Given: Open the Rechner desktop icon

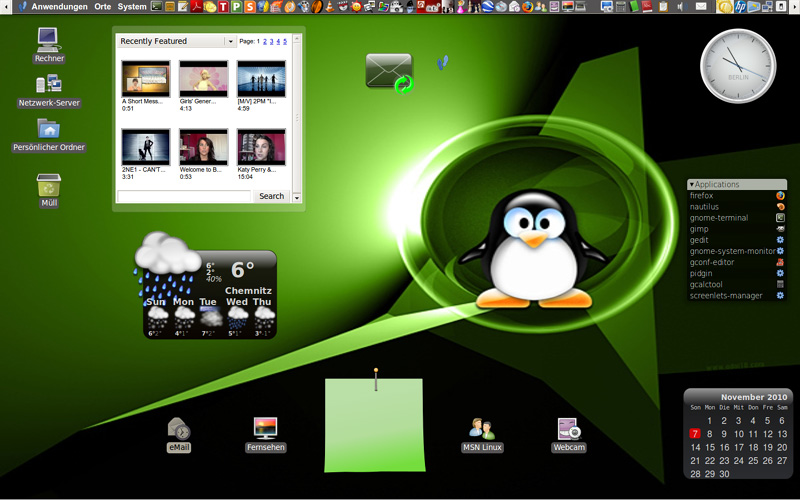Looking at the screenshot, I should (x=49, y=45).
